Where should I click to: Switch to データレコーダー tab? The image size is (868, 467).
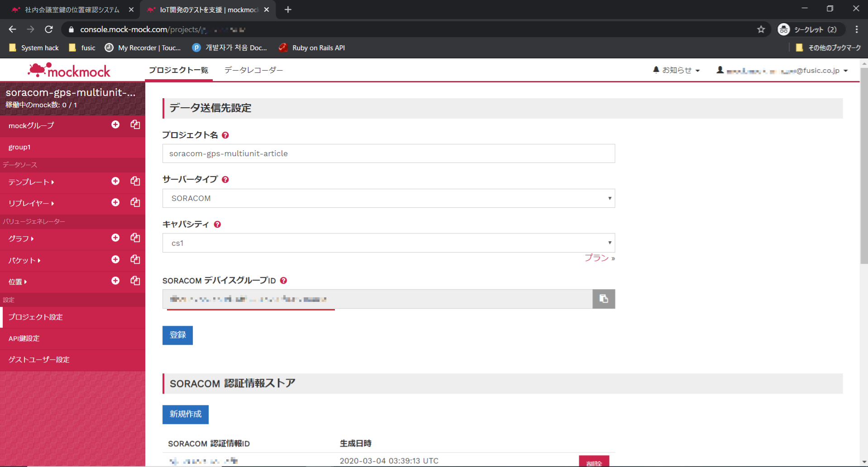(253, 70)
